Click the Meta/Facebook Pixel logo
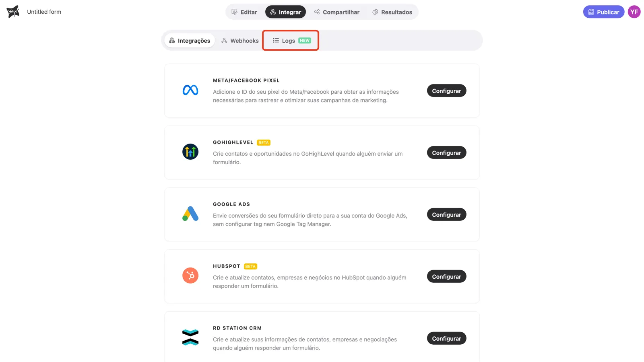The image size is (644, 362). (190, 90)
